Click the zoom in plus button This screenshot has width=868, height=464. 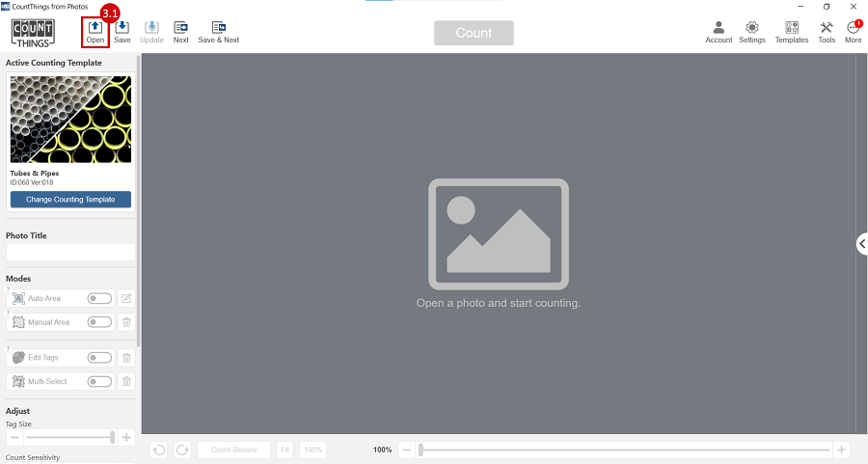(842, 450)
